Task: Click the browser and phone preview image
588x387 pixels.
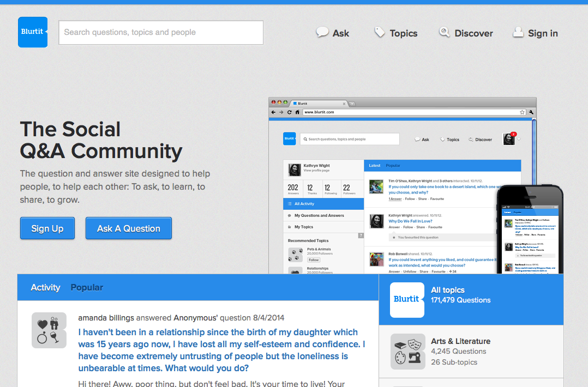Action: [416, 185]
